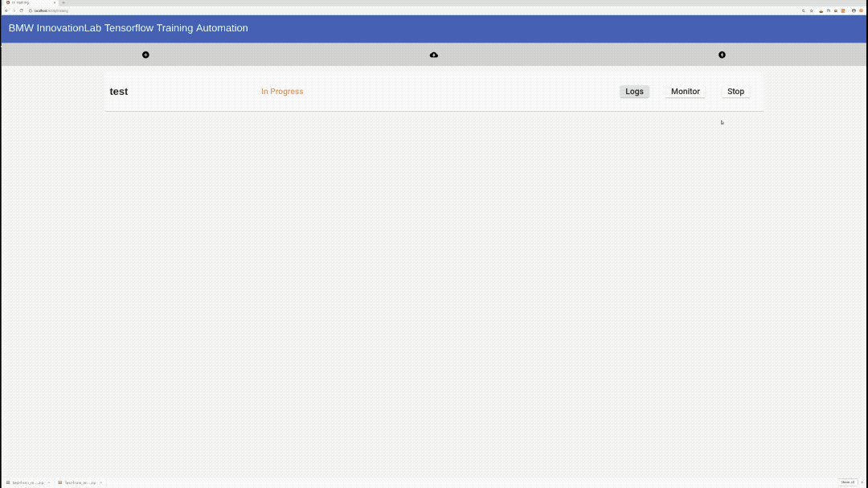This screenshot has height=488, width=868.
Task: Close the downloads bar
Action: [x=862, y=482]
